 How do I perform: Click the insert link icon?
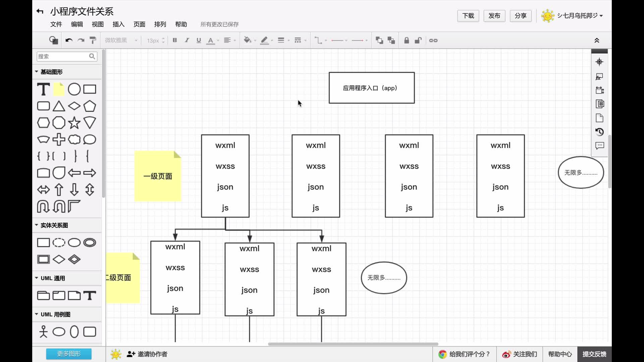(433, 40)
